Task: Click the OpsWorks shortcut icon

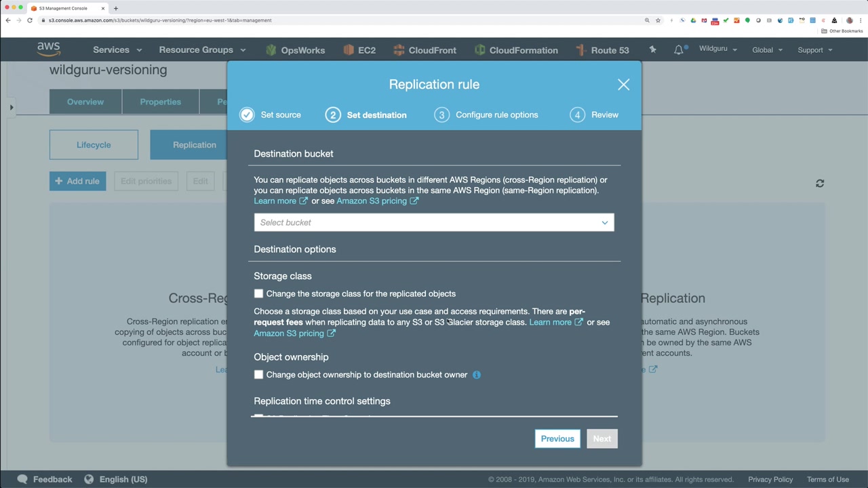Action: point(271,50)
